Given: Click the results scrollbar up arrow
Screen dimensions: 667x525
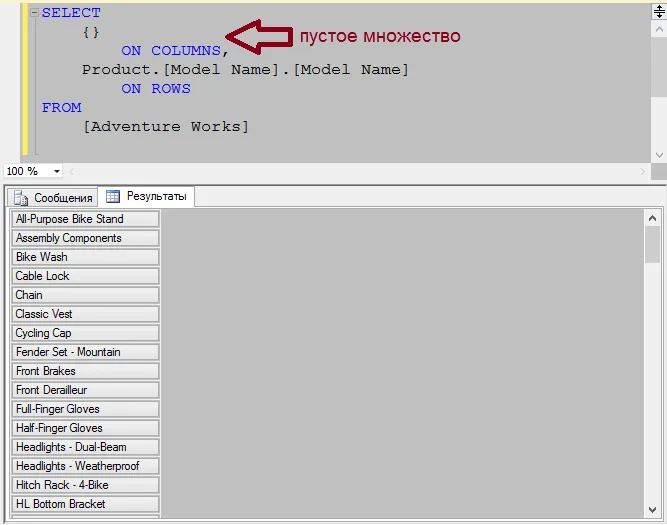Looking at the screenshot, I should (652, 217).
